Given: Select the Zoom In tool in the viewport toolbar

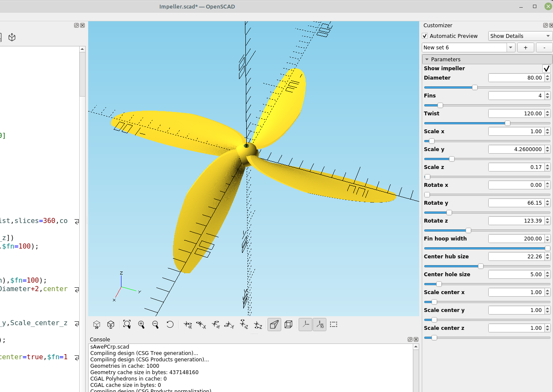Looking at the screenshot, I should (142, 324).
